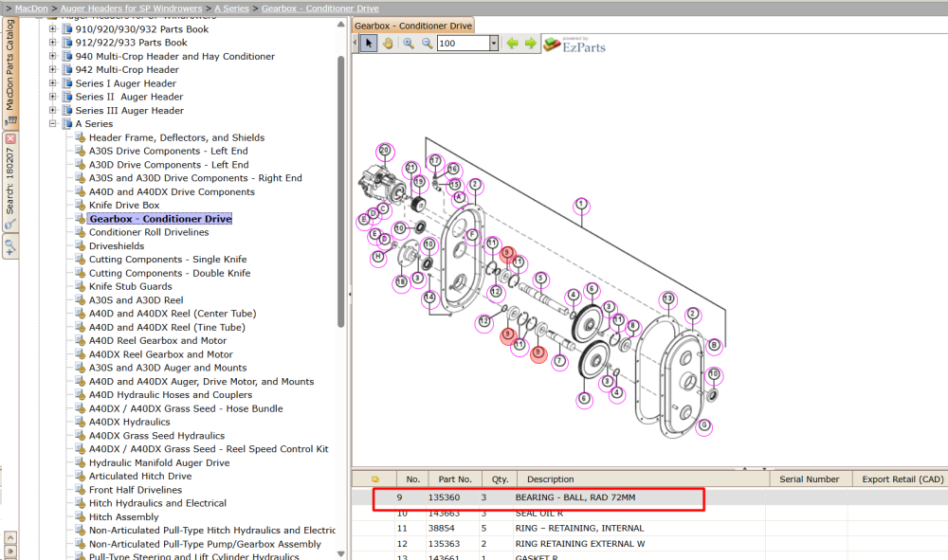
Task: Open Conditioner Roll Drivelines in the tree
Action: (149, 232)
